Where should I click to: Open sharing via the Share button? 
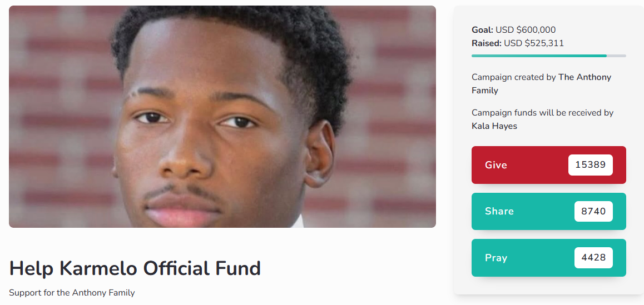(549, 212)
